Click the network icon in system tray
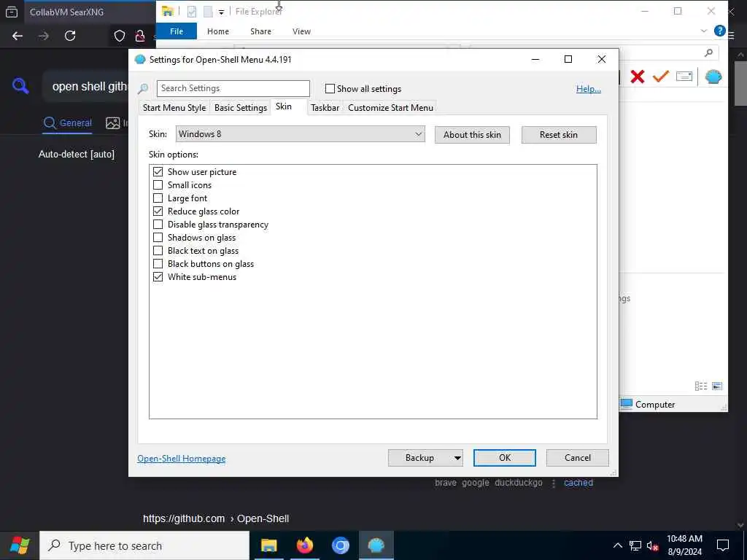 tap(635, 545)
